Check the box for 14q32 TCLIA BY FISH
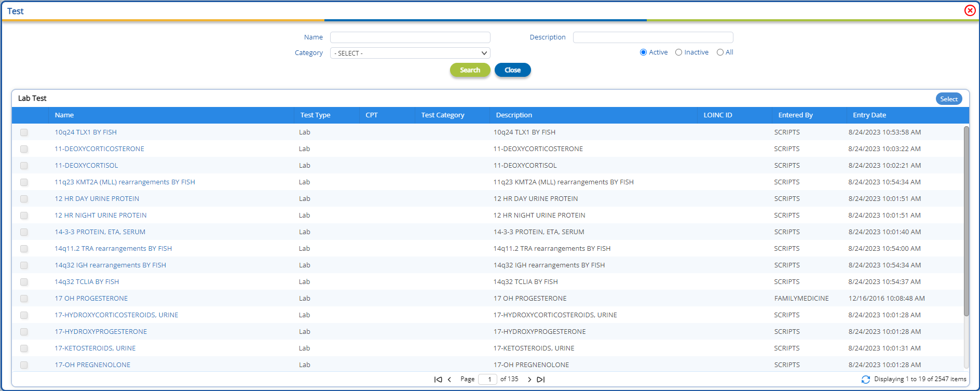Viewport: 980px width, 391px height. [x=24, y=282]
